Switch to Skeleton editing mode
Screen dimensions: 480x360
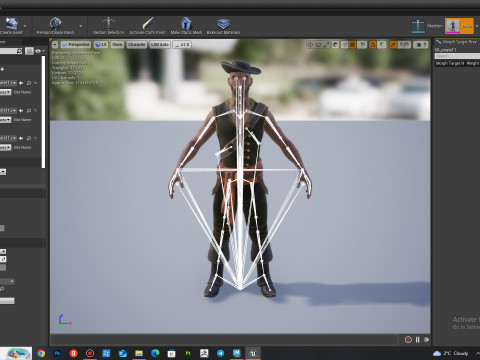[427, 26]
